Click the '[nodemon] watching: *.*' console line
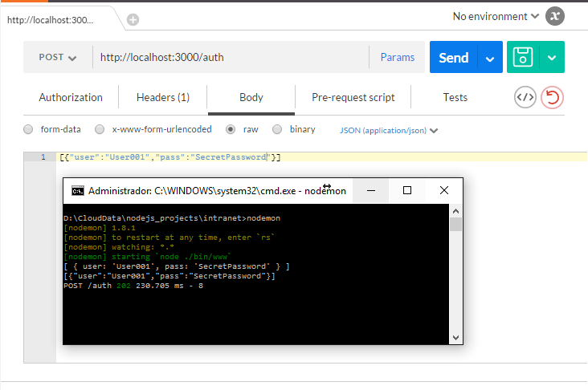 coord(119,247)
